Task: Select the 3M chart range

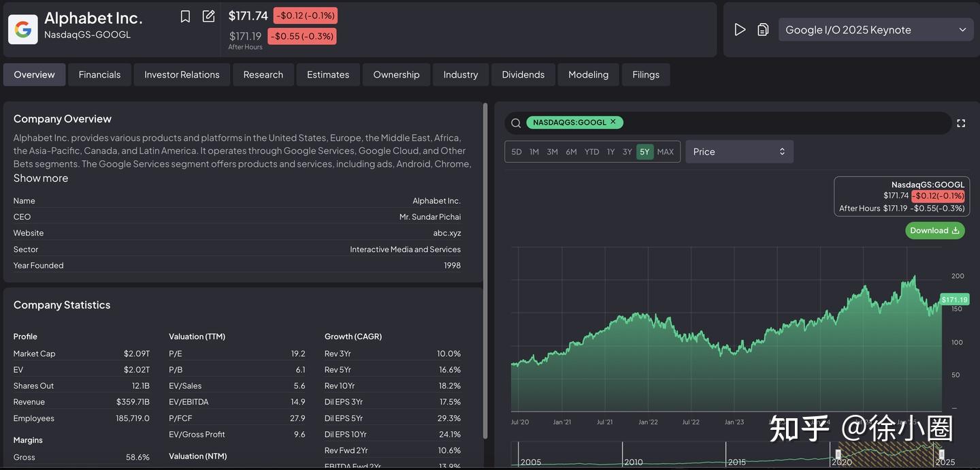Action: [553, 151]
